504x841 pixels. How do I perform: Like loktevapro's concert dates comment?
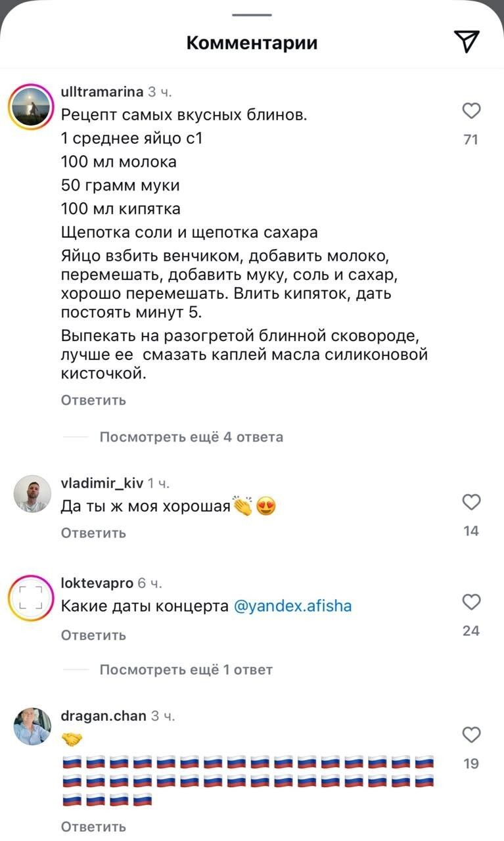(471, 602)
